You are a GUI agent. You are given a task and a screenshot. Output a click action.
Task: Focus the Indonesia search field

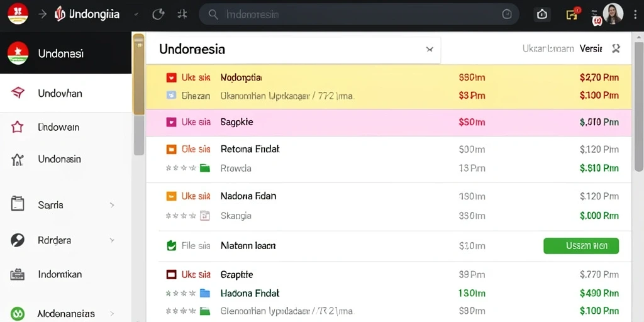point(359,14)
